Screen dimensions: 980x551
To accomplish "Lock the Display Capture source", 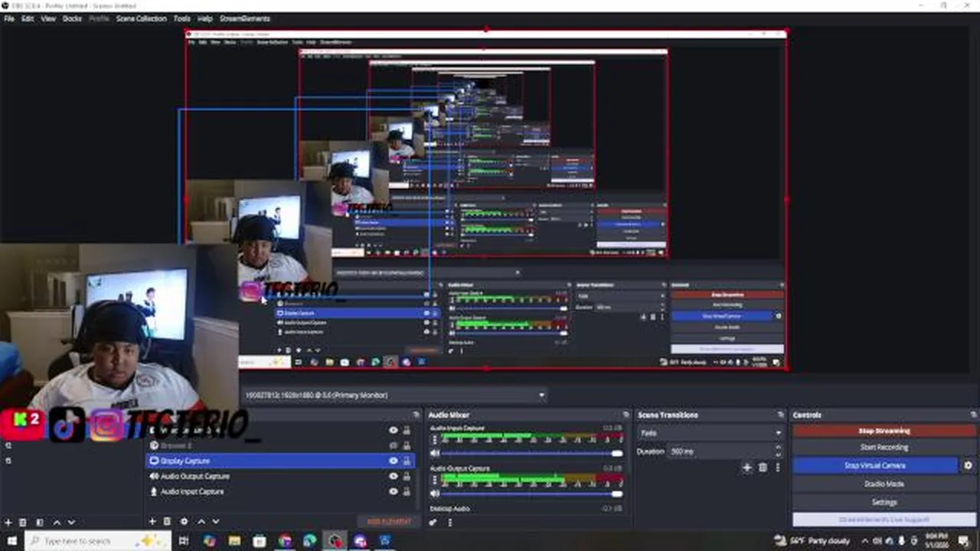I will pos(407,461).
